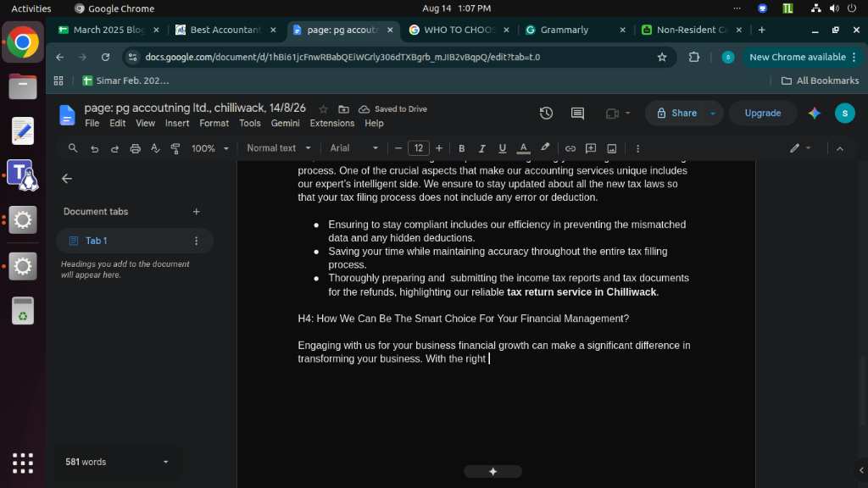Click the insert image icon
The image size is (868, 488).
[x=612, y=148]
